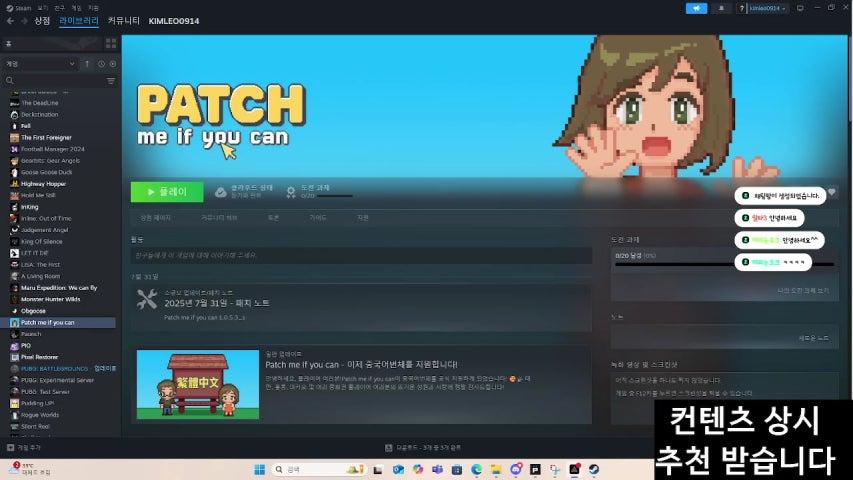The width and height of the screenshot is (853, 480).
Task: Select PUBG: BATTLEGROUNDS in the list
Action: pos(54,368)
